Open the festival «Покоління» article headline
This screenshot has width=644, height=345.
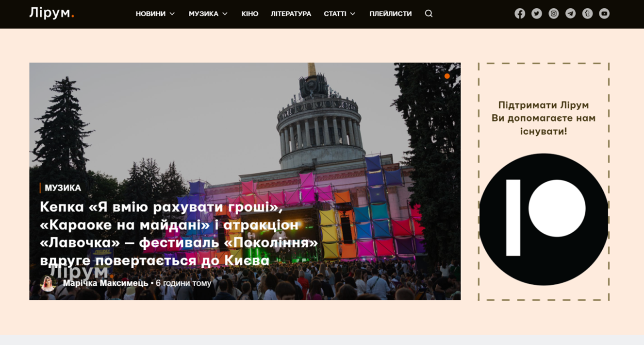pos(179,234)
